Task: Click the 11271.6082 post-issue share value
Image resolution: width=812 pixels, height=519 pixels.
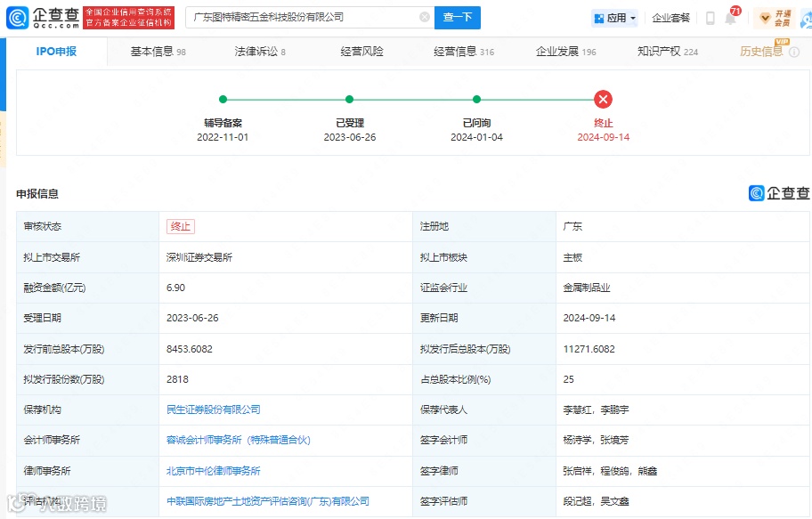Action: coord(589,349)
